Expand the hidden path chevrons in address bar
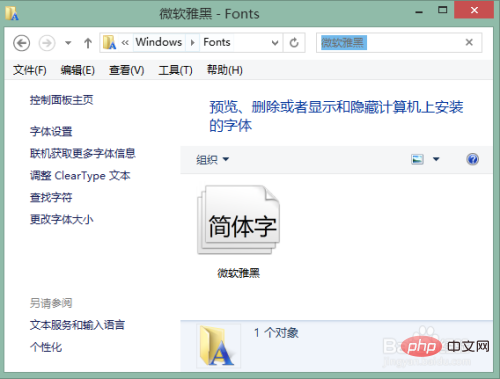 pyautogui.click(x=125, y=43)
